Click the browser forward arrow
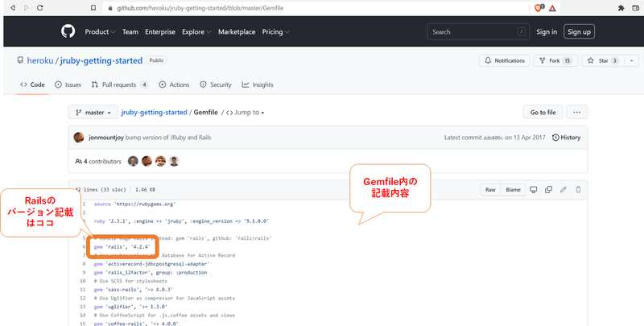This screenshot has width=644, height=326. (27, 8)
